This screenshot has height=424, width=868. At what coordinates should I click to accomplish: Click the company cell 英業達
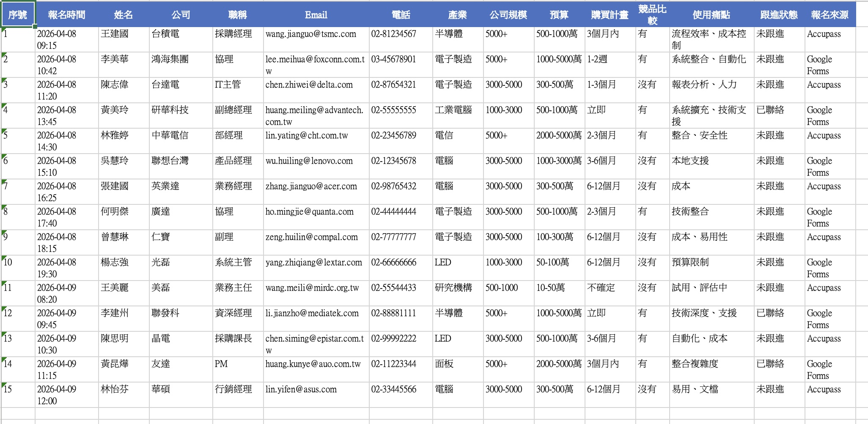(181, 192)
